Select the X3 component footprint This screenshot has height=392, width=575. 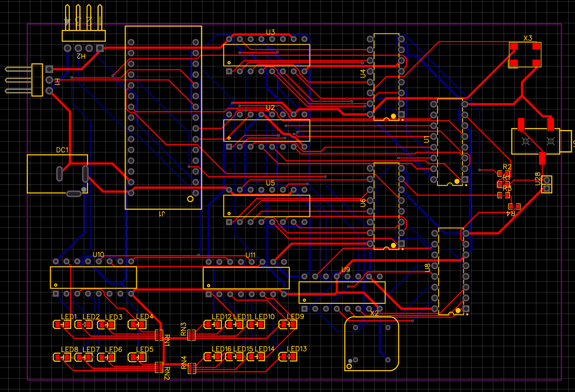[525, 55]
